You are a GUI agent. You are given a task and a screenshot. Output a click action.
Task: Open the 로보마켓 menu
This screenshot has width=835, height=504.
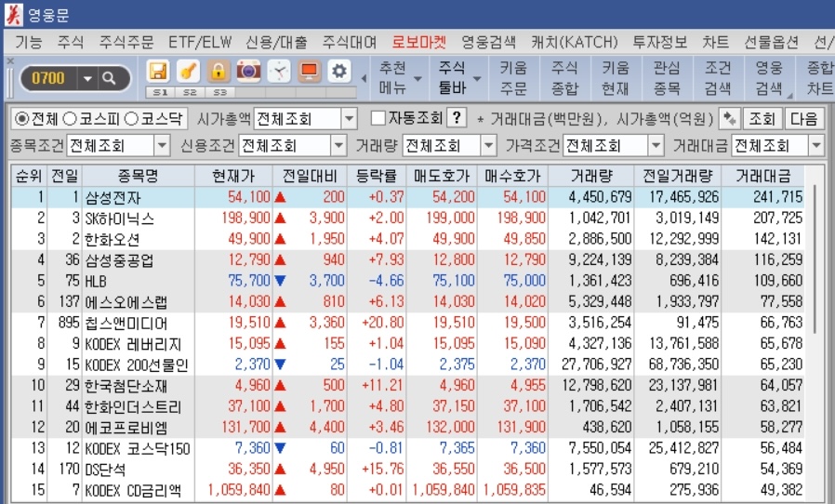tap(419, 42)
